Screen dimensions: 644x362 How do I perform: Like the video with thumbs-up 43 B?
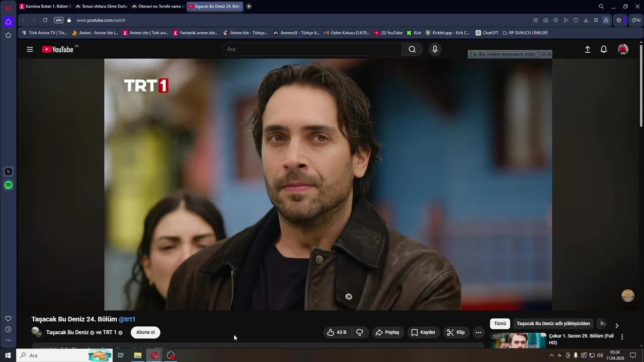[x=337, y=332]
